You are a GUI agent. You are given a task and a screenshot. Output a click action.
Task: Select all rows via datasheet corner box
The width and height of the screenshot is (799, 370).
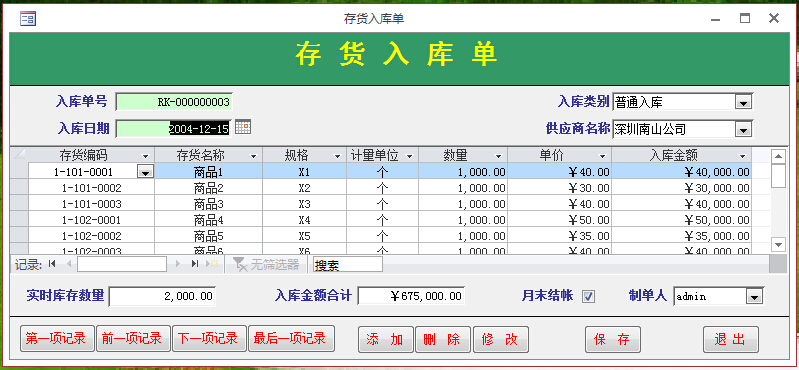tap(19, 155)
